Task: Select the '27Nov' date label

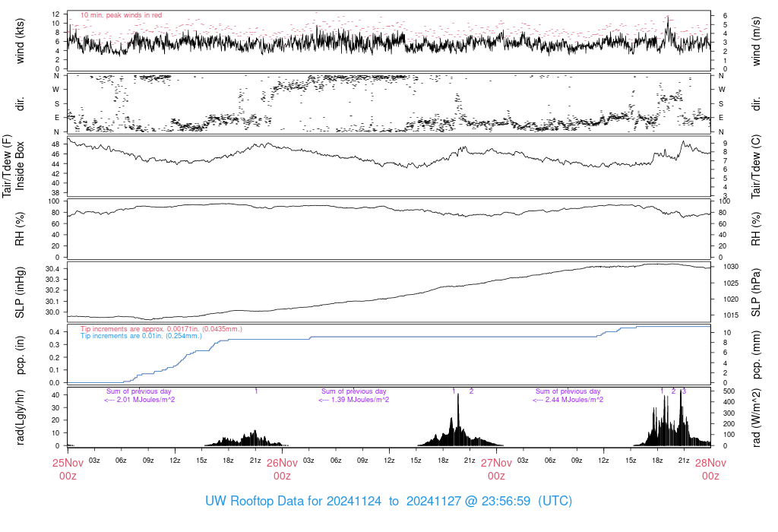Action: tap(496, 463)
